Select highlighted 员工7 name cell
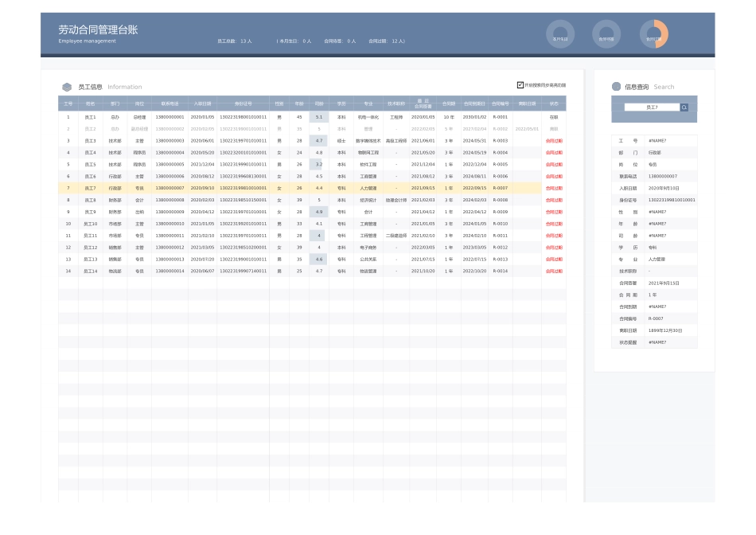Viewport: 756px width, 535px height. pos(90,188)
